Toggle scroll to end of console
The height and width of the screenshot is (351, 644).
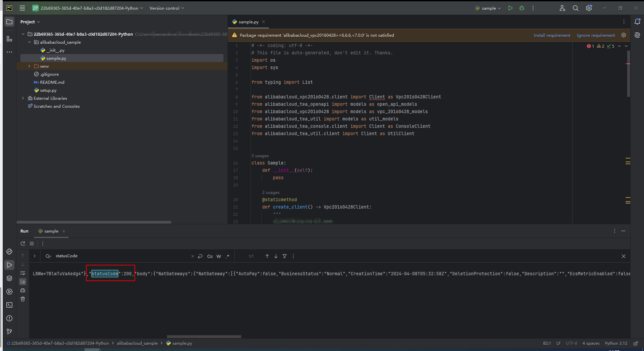(23, 282)
